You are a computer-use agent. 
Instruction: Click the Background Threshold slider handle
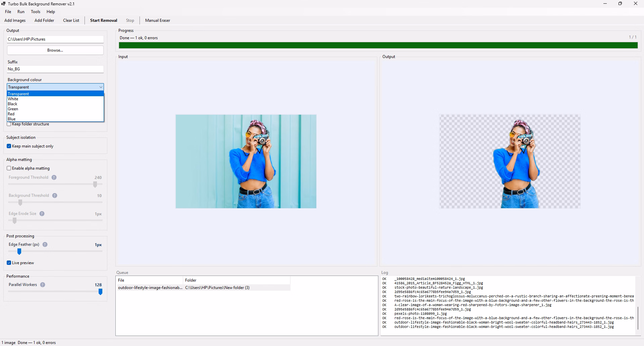coord(20,203)
